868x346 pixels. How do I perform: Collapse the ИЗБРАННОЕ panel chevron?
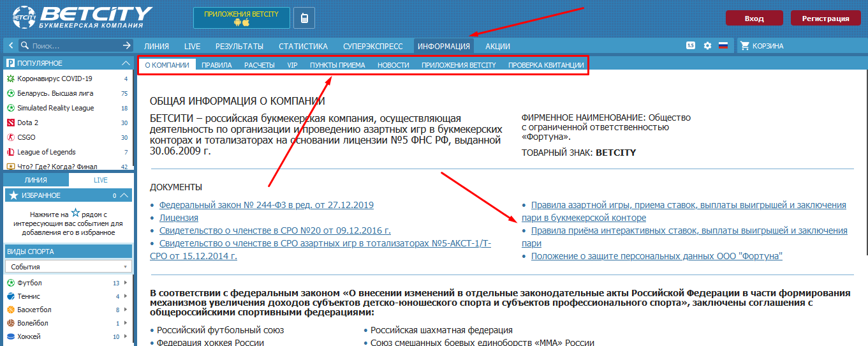(x=125, y=195)
